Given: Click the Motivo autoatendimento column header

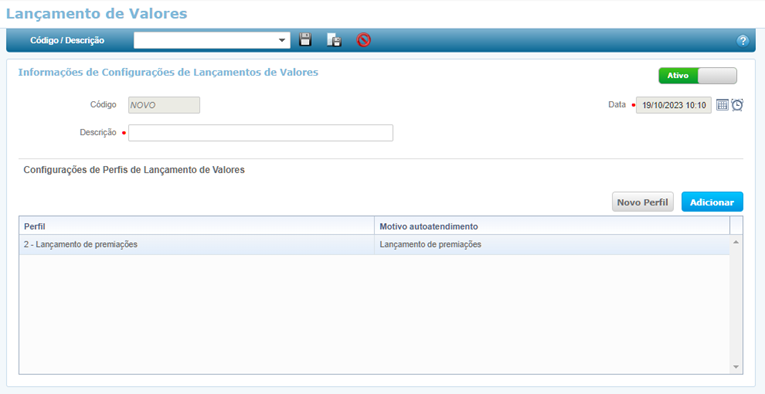Looking at the screenshot, I should coord(552,226).
